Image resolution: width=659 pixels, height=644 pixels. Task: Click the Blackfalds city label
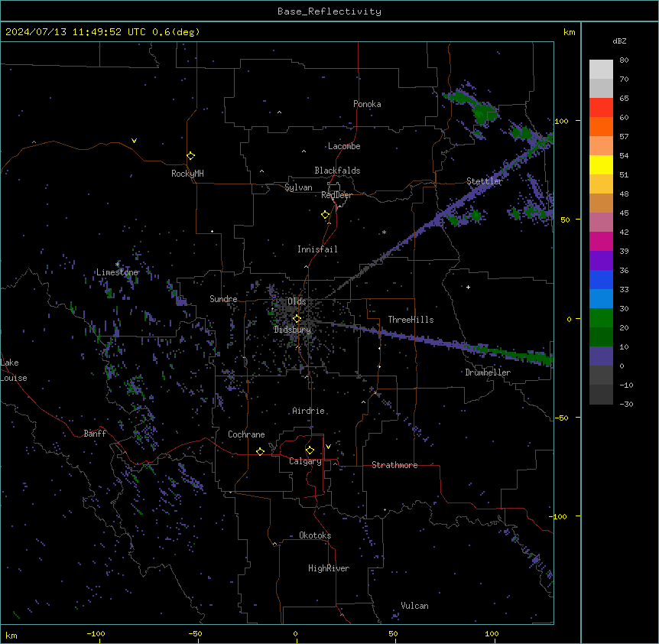coord(337,171)
